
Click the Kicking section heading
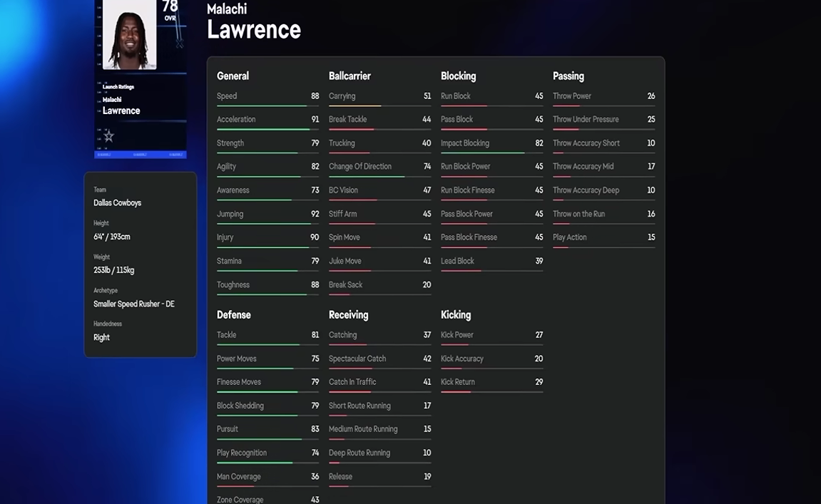[456, 314]
